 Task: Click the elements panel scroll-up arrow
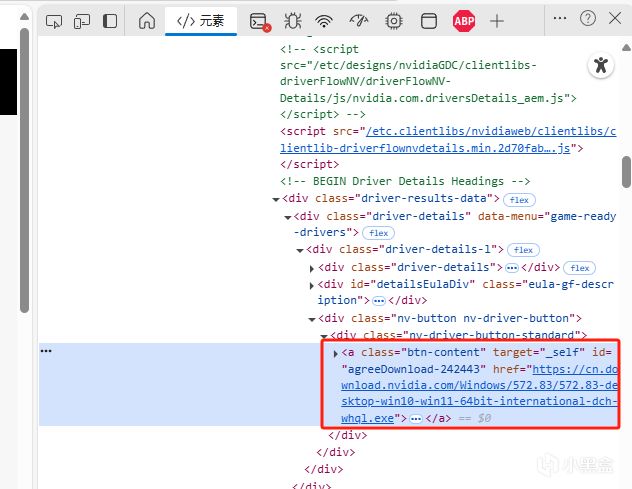coord(626,48)
